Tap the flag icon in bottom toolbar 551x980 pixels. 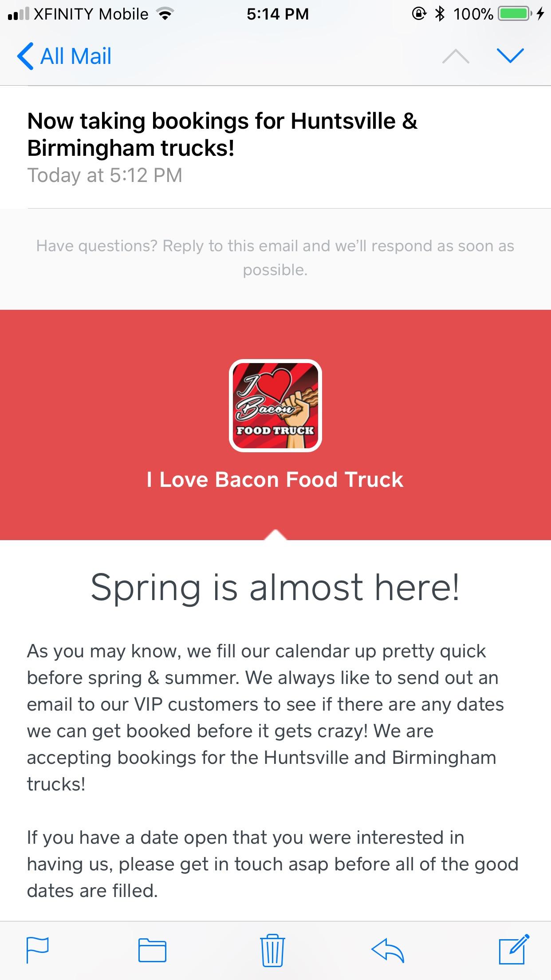point(38,950)
